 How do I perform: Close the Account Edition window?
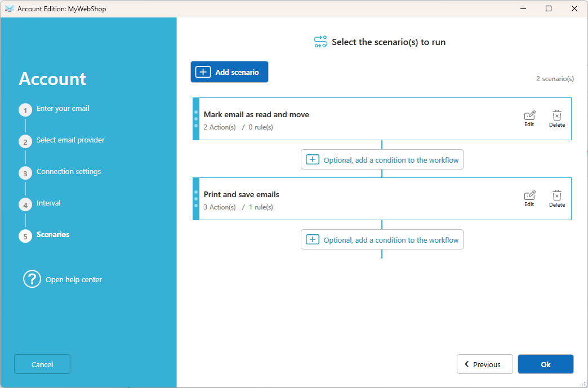[574, 8]
